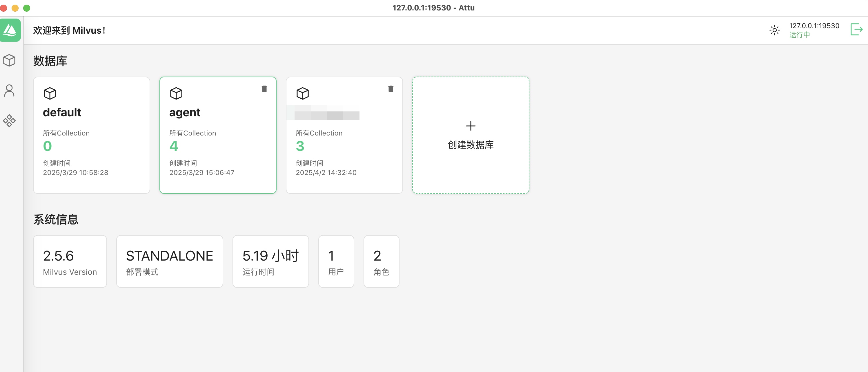Disconnect using the green logout arrow icon

click(856, 30)
